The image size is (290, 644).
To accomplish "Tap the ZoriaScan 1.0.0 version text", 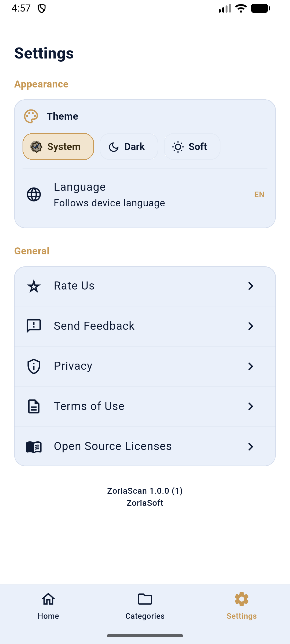I will (145, 491).
